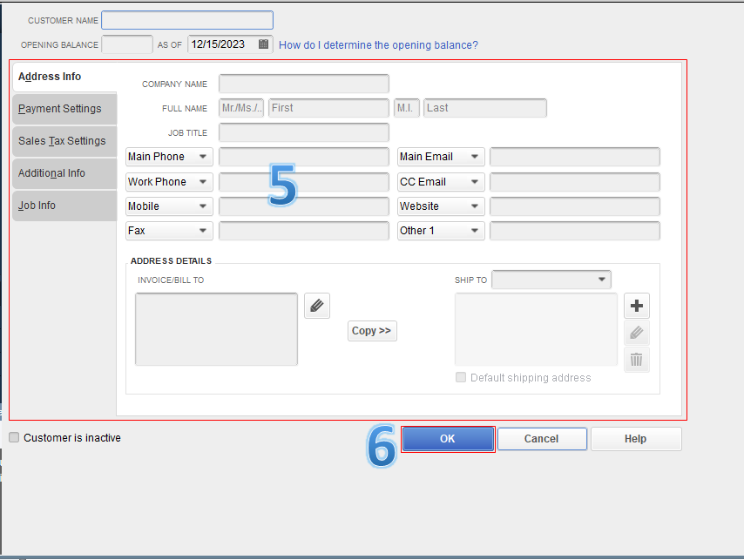Click the Copy button to copy billing address
Image resolution: width=744 pixels, height=560 pixels.
coord(372,331)
